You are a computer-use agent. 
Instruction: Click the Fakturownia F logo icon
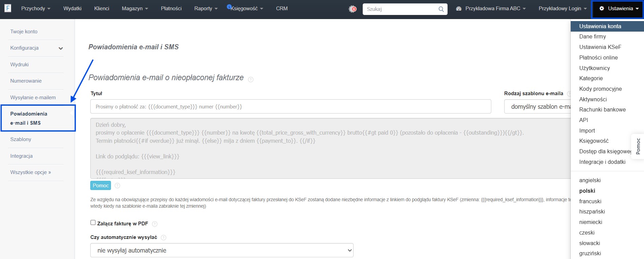point(8,8)
